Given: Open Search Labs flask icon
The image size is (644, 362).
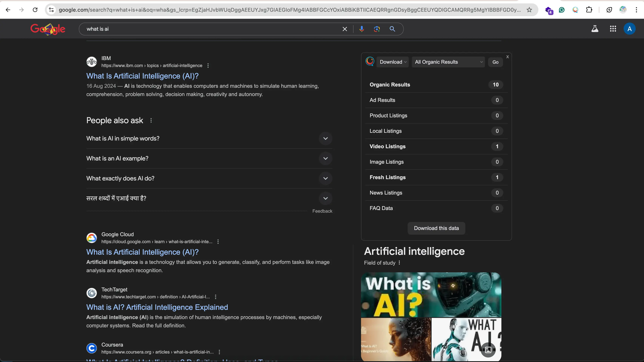Looking at the screenshot, I should tap(595, 29).
